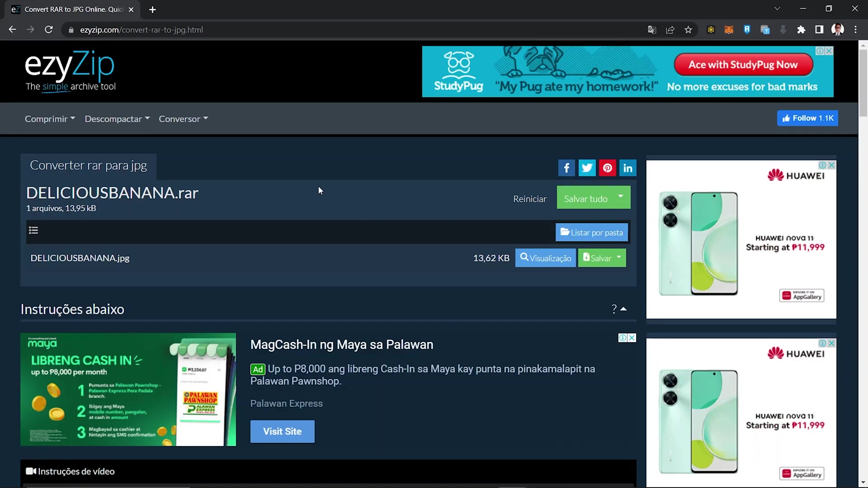Click the translate page icon
This screenshot has height=488, width=868.
click(652, 30)
